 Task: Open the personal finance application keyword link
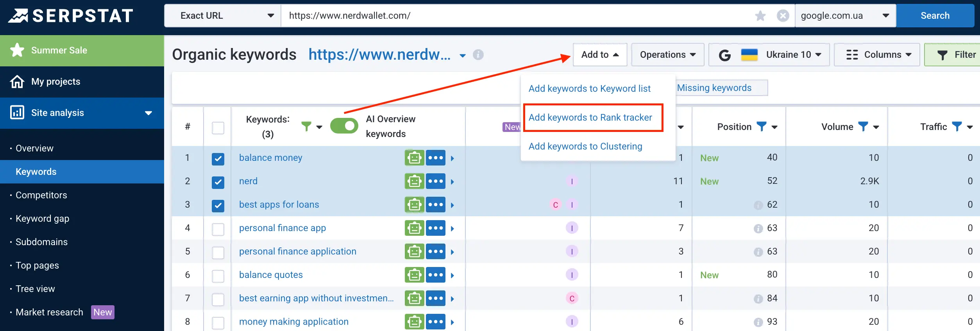point(297,251)
